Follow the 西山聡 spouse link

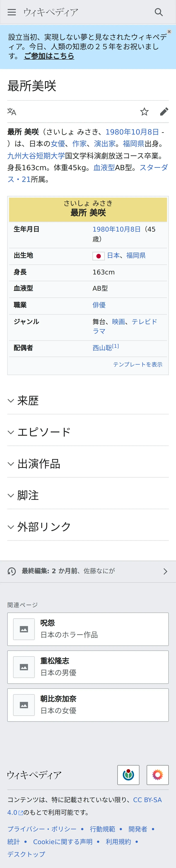pos(102,348)
